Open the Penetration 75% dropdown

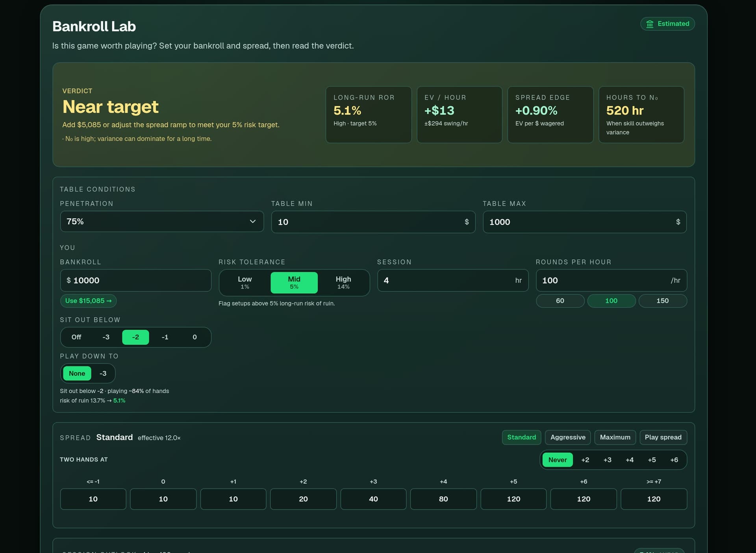(162, 221)
